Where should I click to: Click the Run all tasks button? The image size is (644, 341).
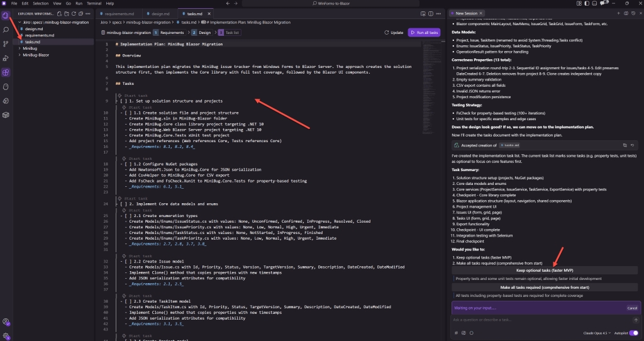point(423,32)
